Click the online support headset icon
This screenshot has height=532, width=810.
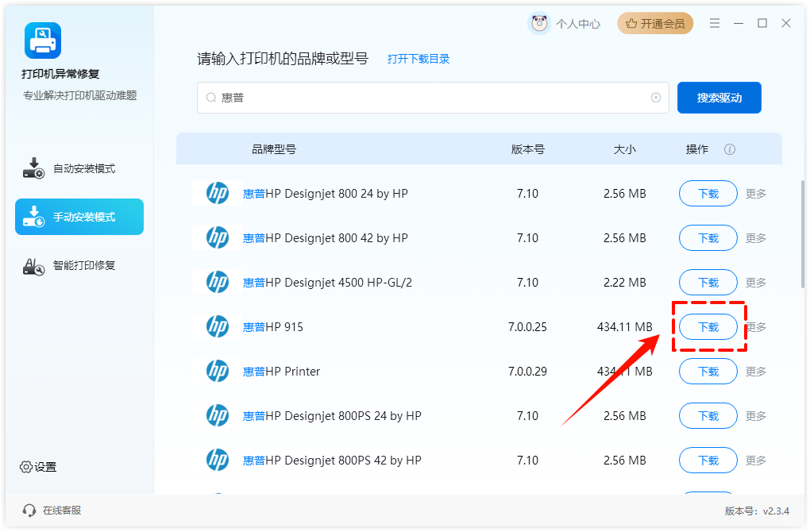pyautogui.click(x=29, y=511)
